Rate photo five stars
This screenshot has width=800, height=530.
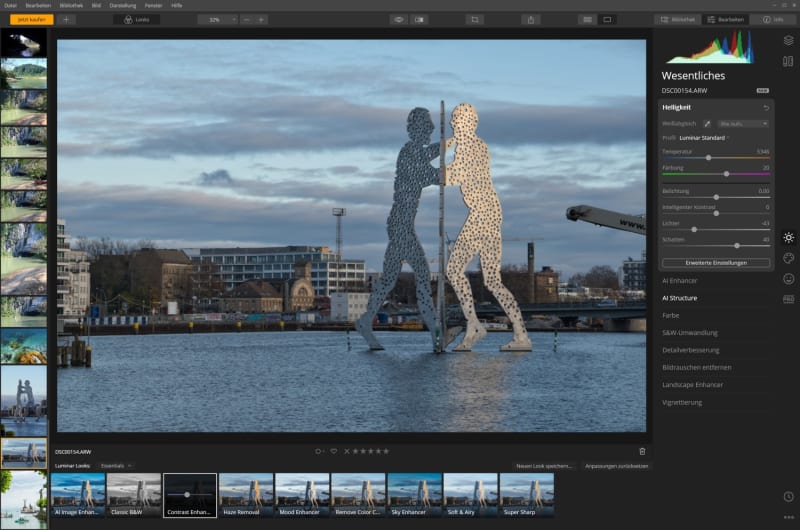[386, 451]
